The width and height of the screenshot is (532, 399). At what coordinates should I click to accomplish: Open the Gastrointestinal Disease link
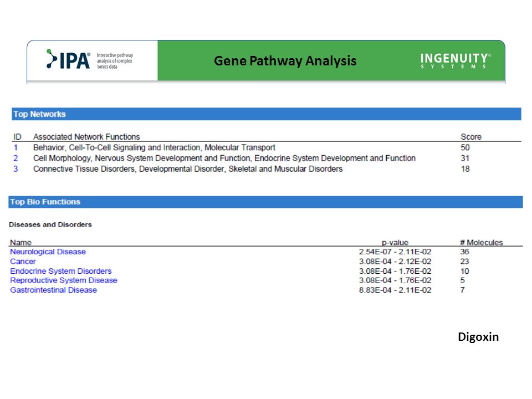point(54,290)
